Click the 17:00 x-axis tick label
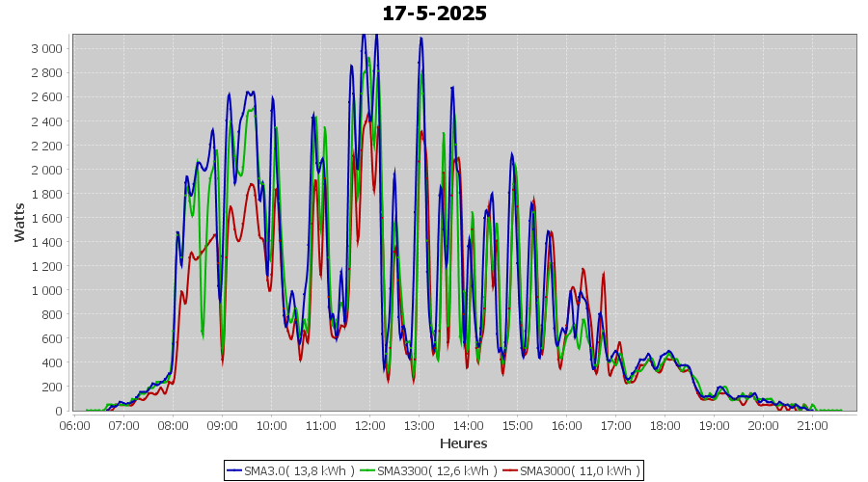Viewport: 868px width, 482px height. (x=615, y=425)
